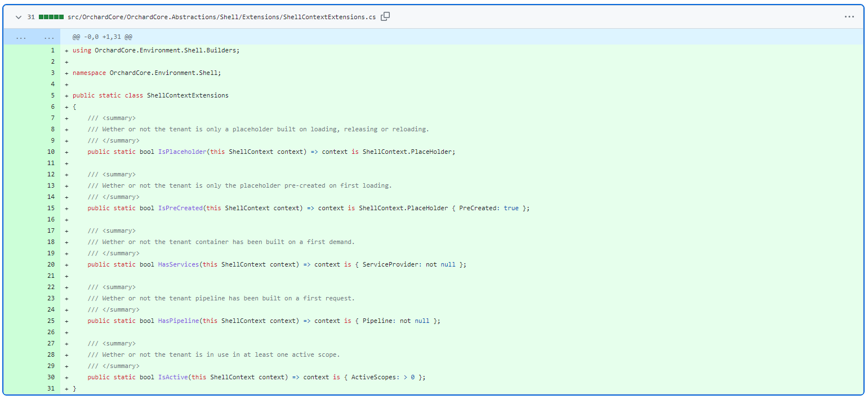Click the HasServices method name

click(179, 264)
